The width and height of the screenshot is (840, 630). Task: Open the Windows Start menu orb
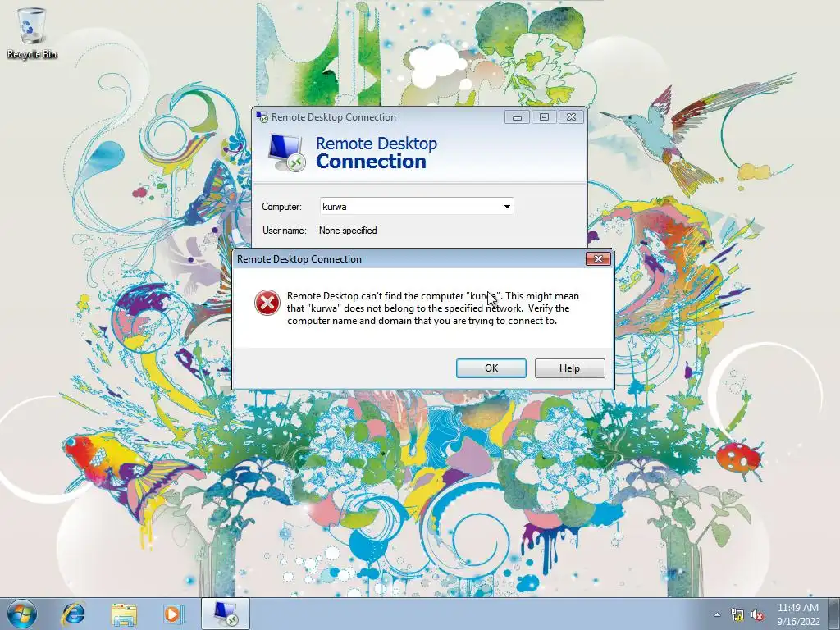click(x=22, y=614)
